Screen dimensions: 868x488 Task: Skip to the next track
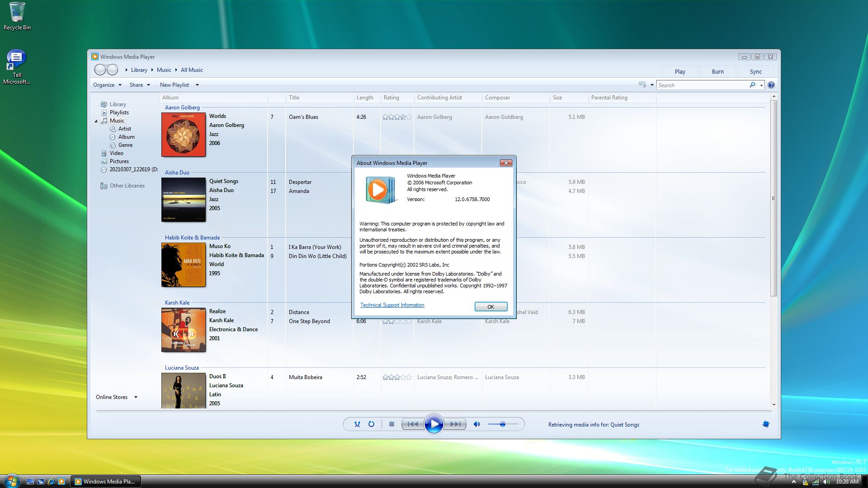pyautogui.click(x=455, y=424)
